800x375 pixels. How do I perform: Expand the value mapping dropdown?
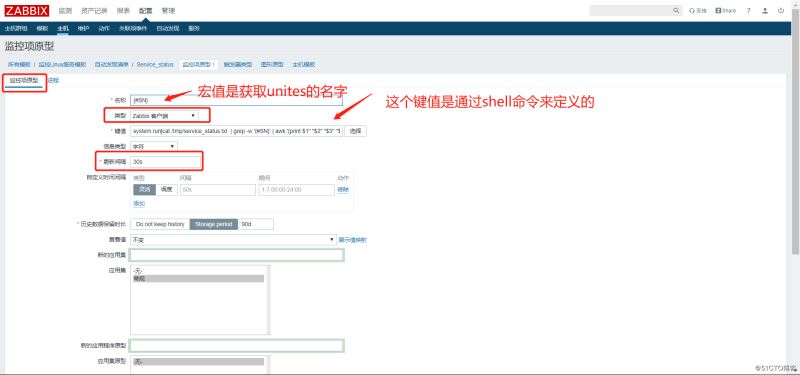click(x=234, y=239)
